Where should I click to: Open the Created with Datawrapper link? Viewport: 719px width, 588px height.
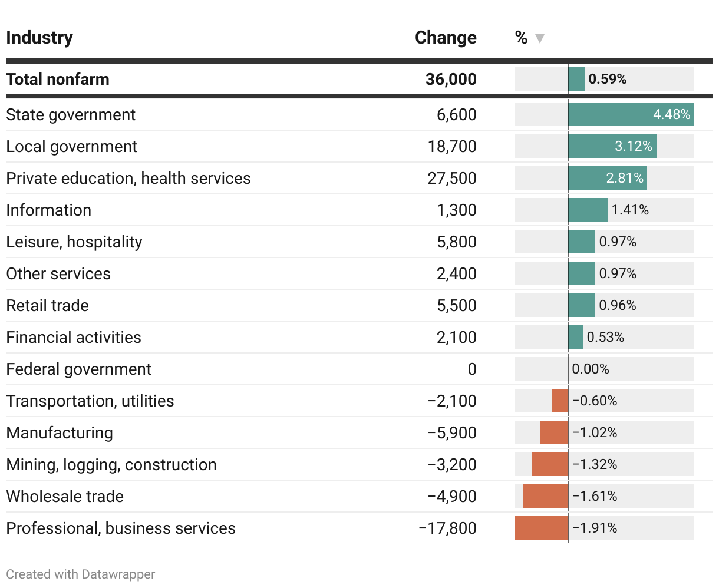click(81, 574)
